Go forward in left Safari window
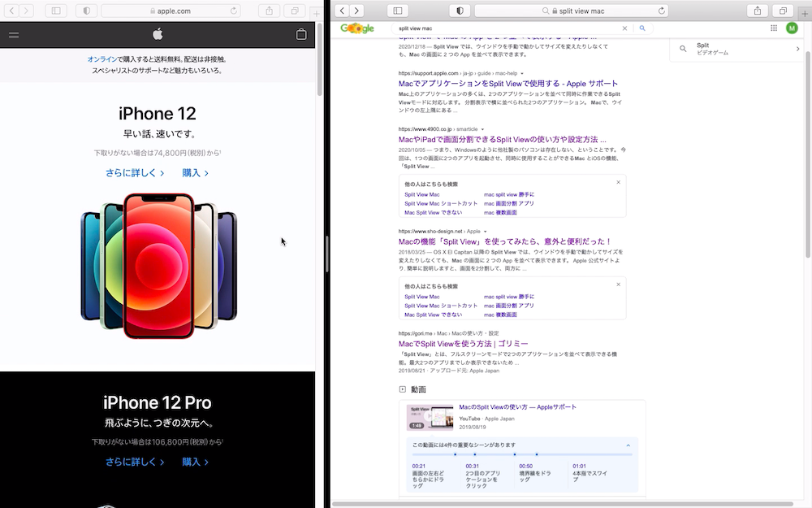812x508 pixels. click(x=26, y=11)
